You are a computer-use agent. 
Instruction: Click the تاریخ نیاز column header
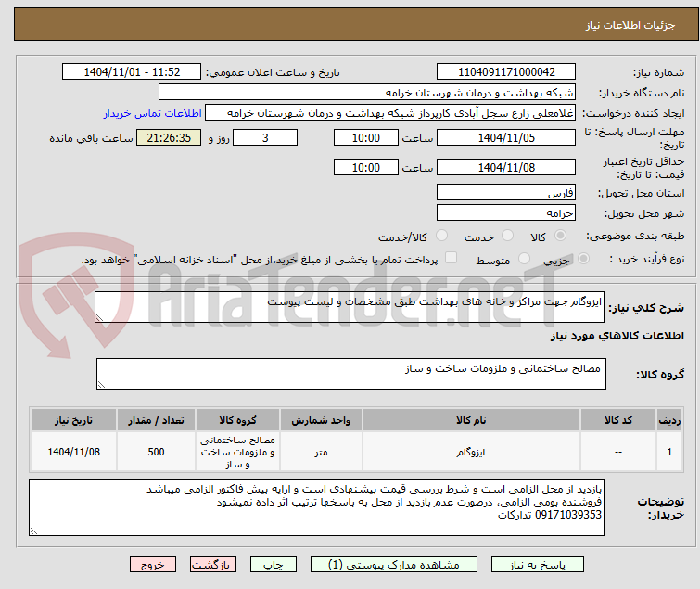pos(73,420)
